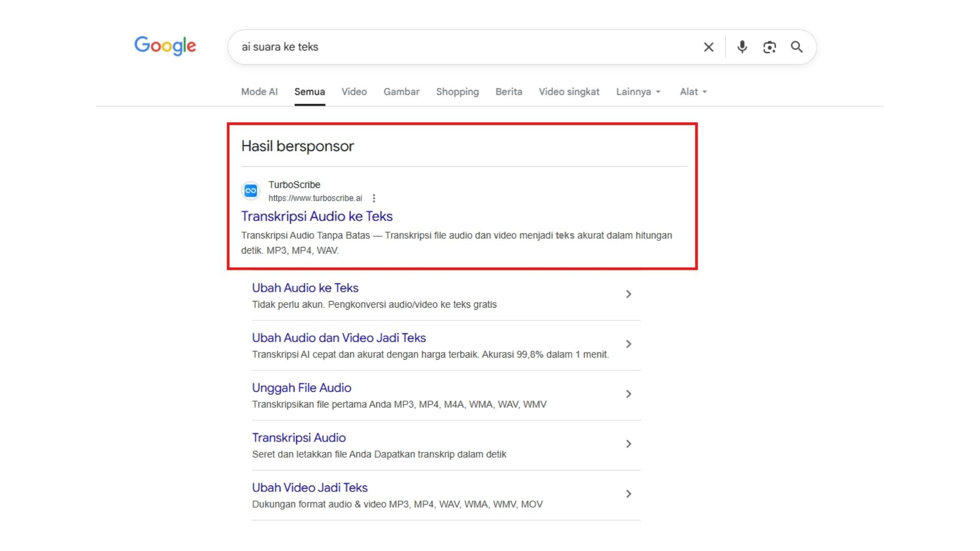Click chevron next to Unggah File Audio
Viewport: 980px width, 551px height.
(x=628, y=394)
